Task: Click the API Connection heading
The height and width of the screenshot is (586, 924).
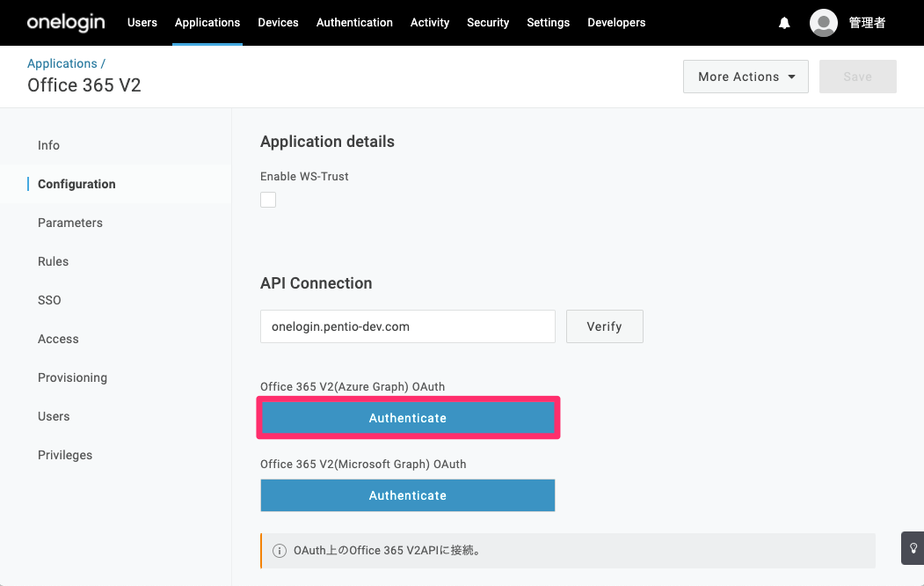Action: click(x=316, y=283)
